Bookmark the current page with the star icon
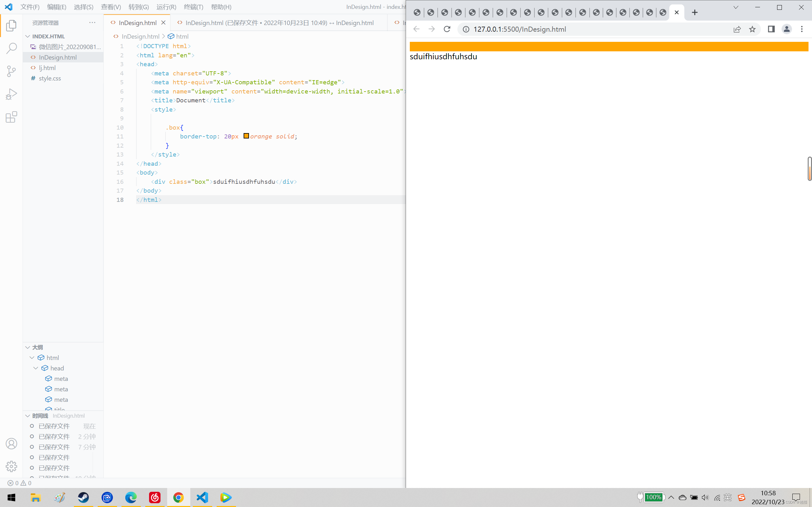Image resolution: width=812 pixels, height=507 pixels. tap(752, 29)
